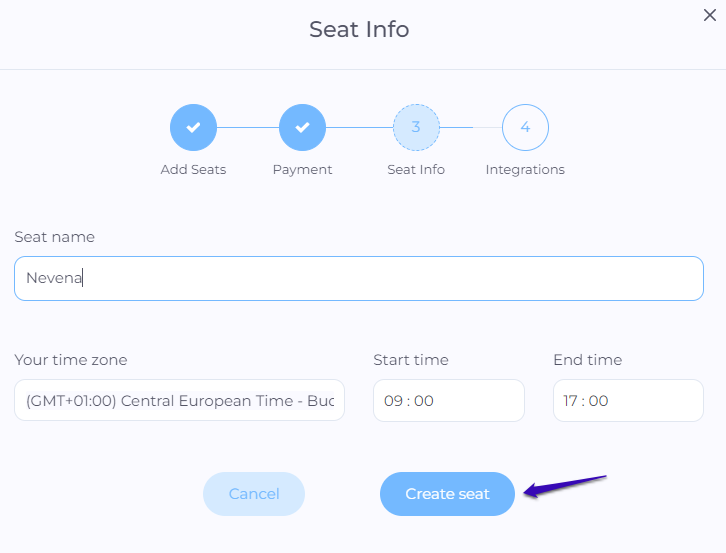Open the Your time zone dropdown
Screen dimensions: 726x553
coord(179,400)
